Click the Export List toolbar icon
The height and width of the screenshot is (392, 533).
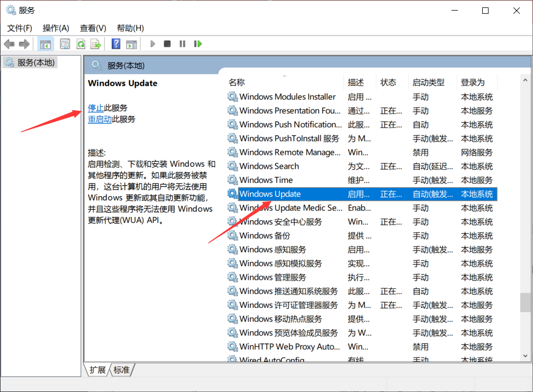96,44
